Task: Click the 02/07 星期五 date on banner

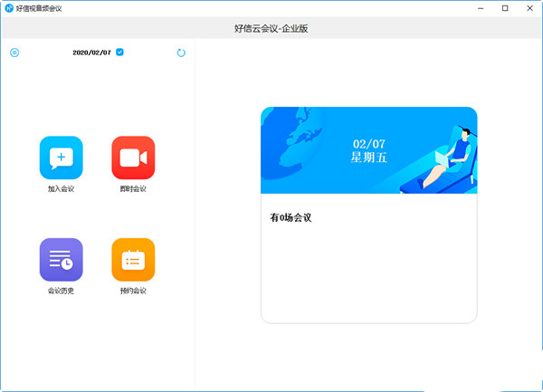Action: 369,150
